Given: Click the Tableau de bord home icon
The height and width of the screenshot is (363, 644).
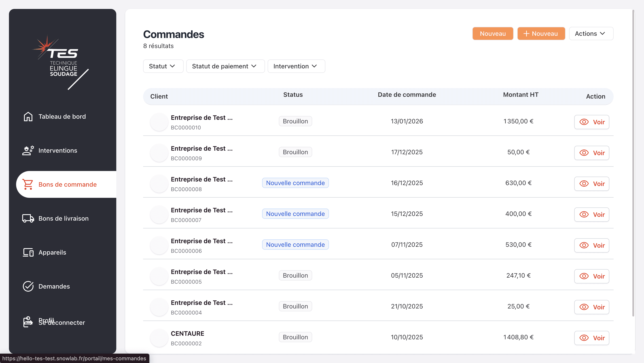Looking at the screenshot, I should pos(28,116).
